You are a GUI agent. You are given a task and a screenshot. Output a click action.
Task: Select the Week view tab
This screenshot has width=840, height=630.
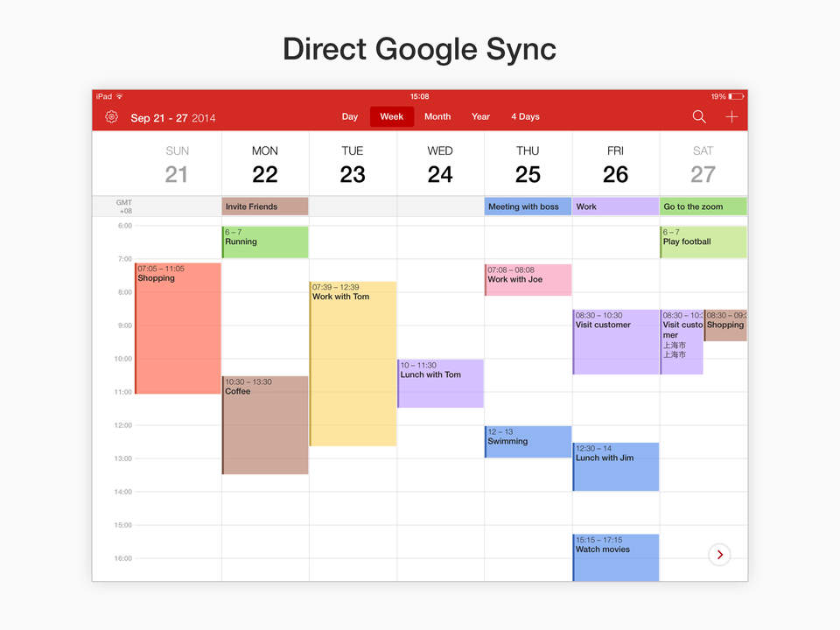point(392,116)
